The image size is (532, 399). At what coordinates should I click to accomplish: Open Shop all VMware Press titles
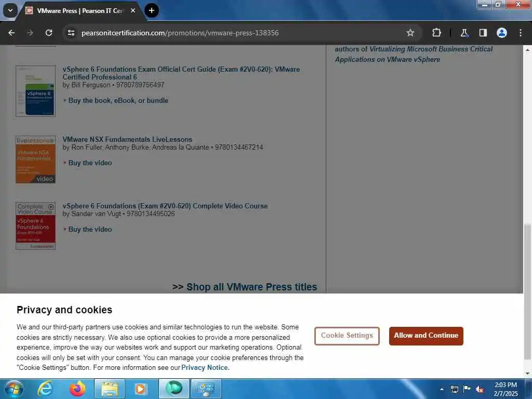pos(251,287)
